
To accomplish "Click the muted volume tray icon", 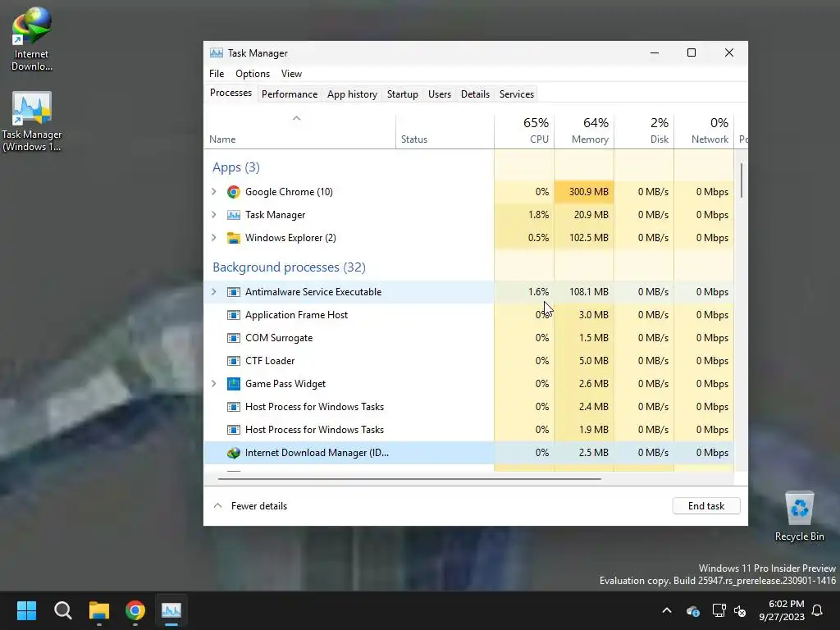I will click(741, 610).
